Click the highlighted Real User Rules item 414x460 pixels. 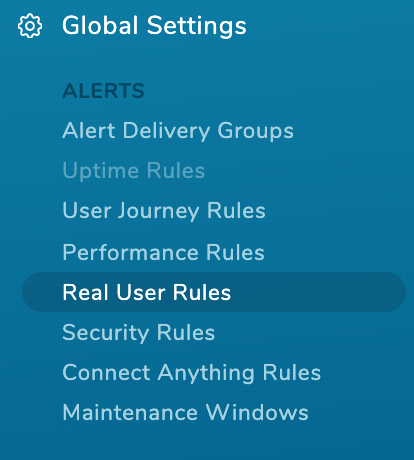tap(214, 292)
